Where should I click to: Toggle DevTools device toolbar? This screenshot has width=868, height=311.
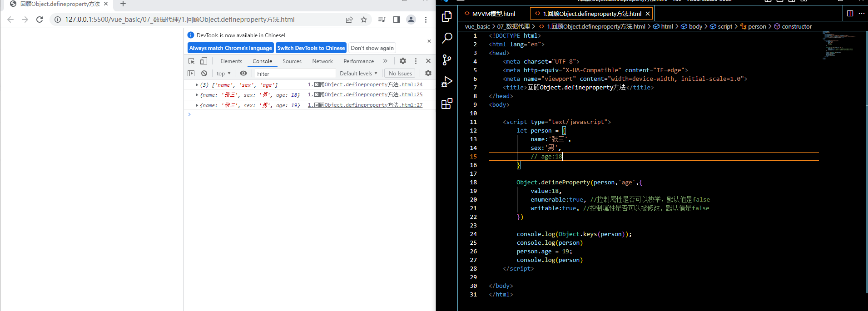[203, 61]
